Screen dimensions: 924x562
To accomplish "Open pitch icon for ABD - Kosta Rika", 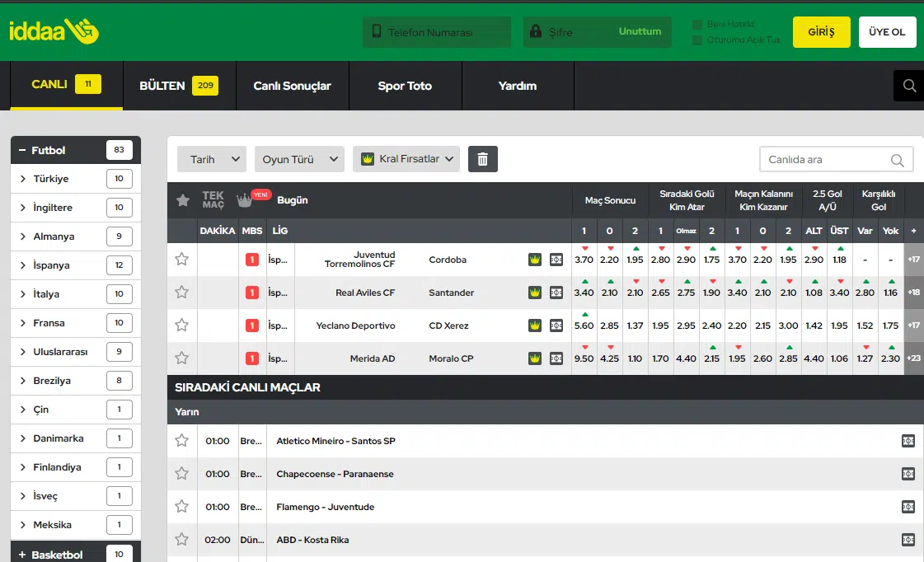I will pyautogui.click(x=908, y=540).
